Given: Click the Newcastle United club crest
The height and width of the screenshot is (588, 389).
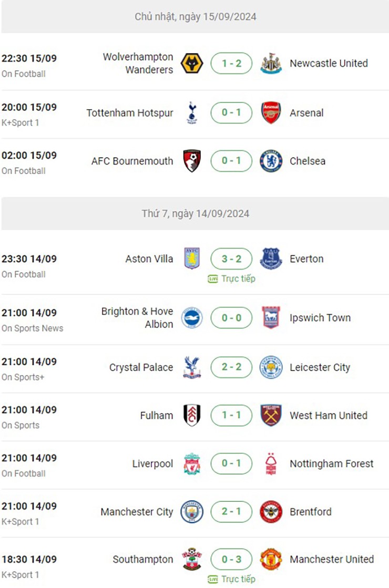Looking at the screenshot, I should [x=271, y=64].
